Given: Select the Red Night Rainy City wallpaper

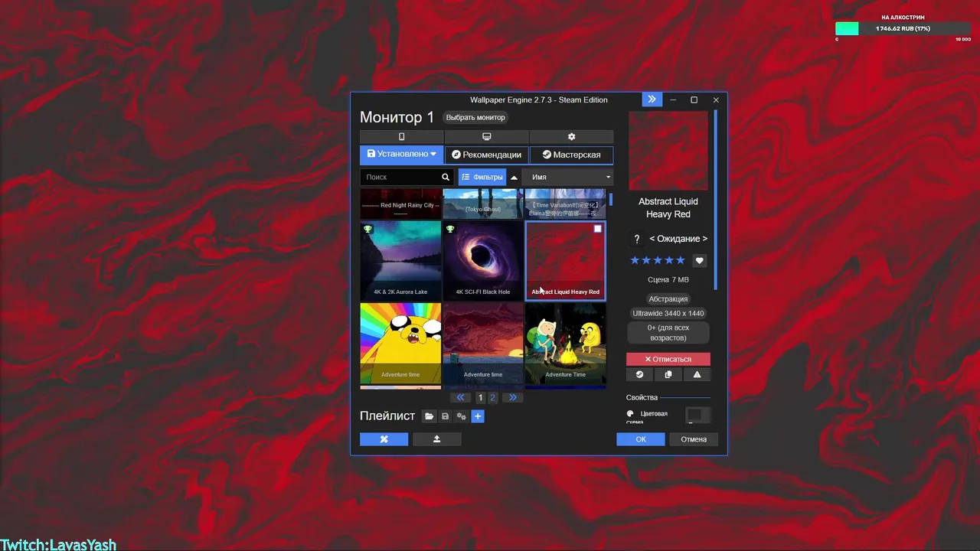Looking at the screenshot, I should coord(400,204).
